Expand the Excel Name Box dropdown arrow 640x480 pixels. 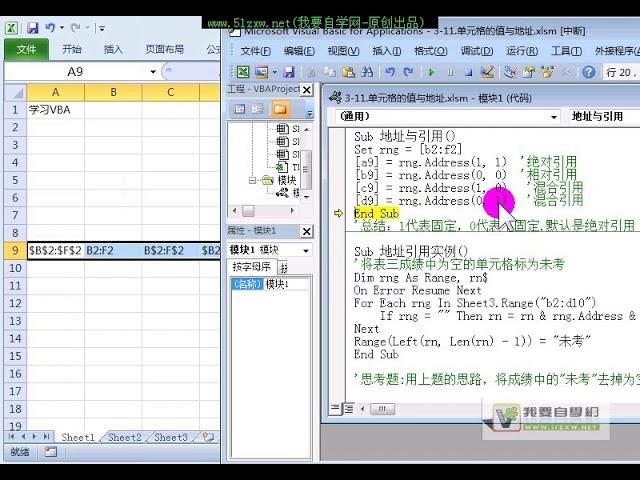(x=153, y=72)
